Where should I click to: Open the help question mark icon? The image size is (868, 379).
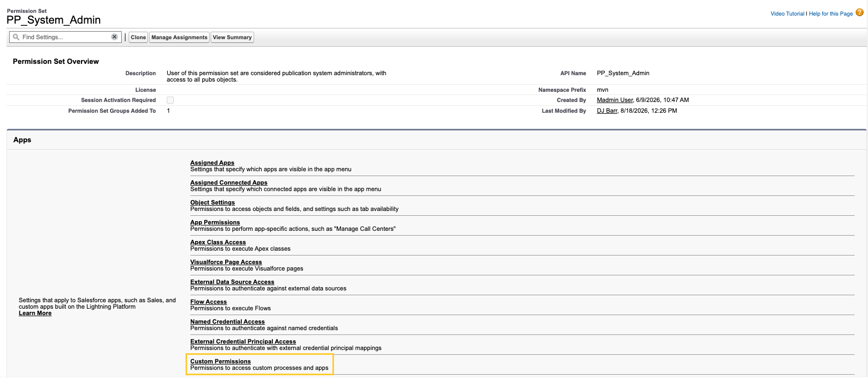click(859, 13)
